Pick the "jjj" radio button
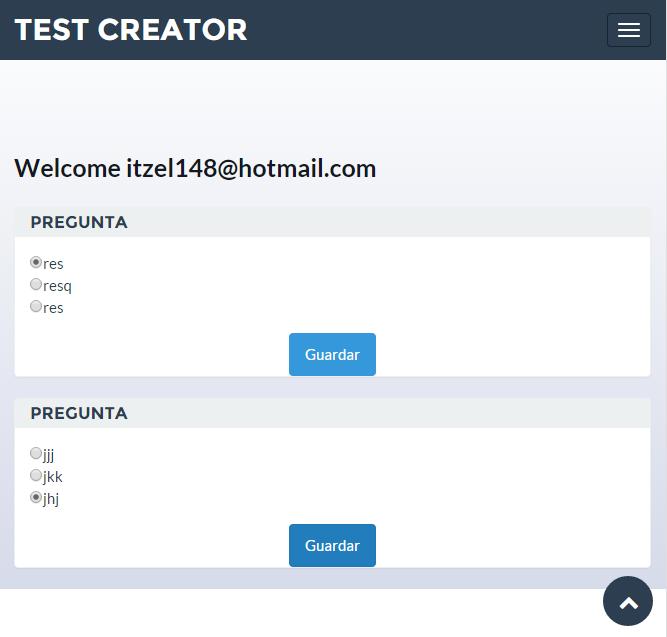 point(37,453)
